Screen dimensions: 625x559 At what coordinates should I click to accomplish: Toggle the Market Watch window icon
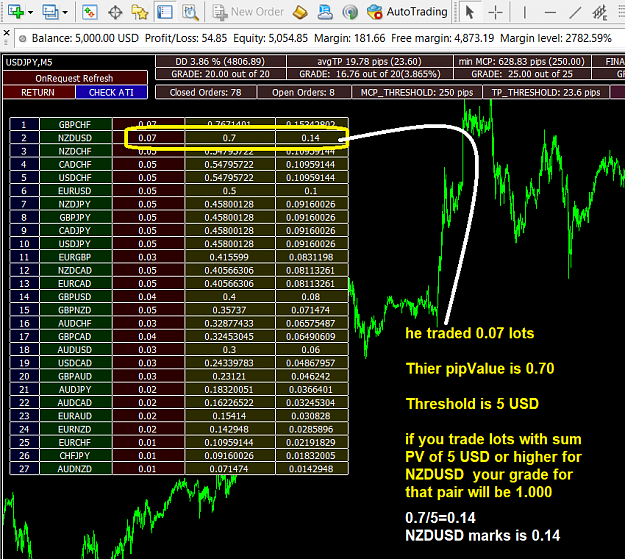[90, 12]
